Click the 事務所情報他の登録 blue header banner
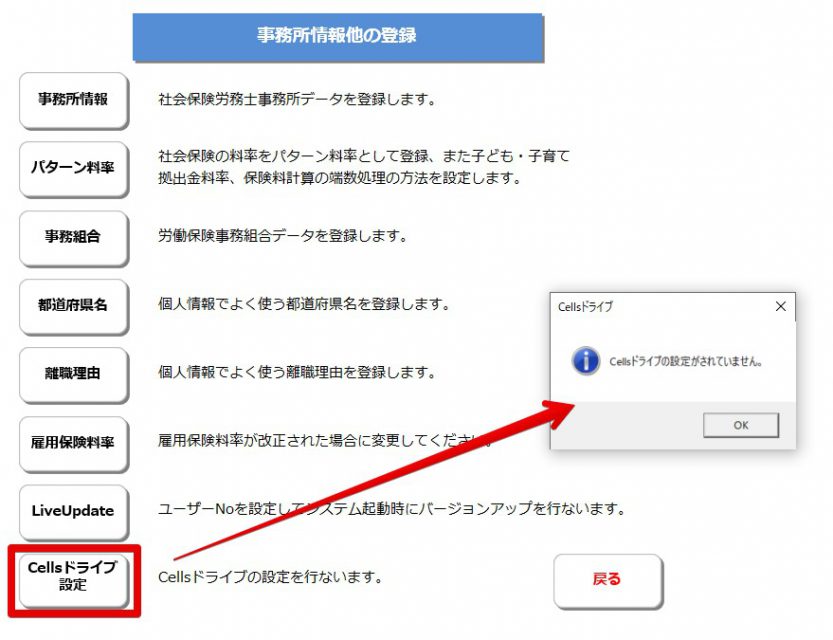833x640 pixels. click(337, 37)
